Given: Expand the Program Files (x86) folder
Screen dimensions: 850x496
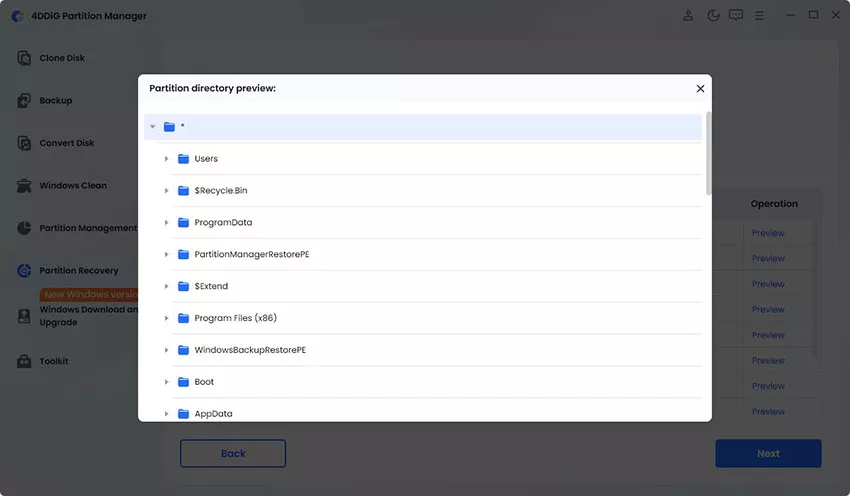Looking at the screenshot, I should pyautogui.click(x=166, y=318).
